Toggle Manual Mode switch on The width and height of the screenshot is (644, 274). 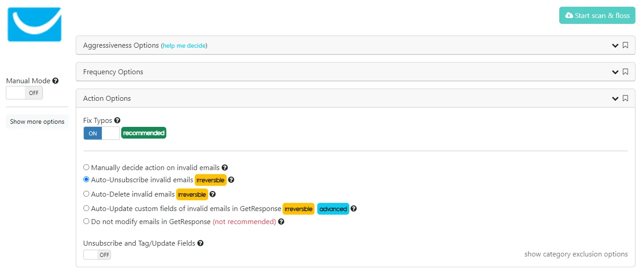tap(24, 93)
